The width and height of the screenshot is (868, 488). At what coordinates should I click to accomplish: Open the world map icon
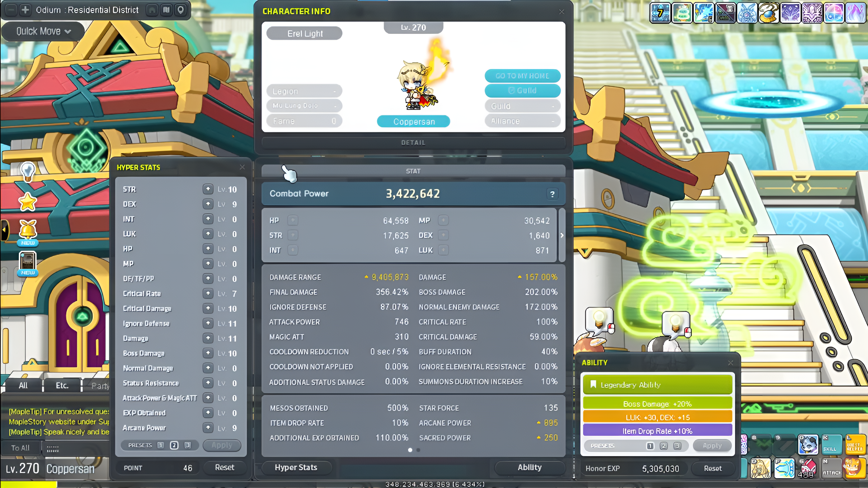click(x=166, y=10)
